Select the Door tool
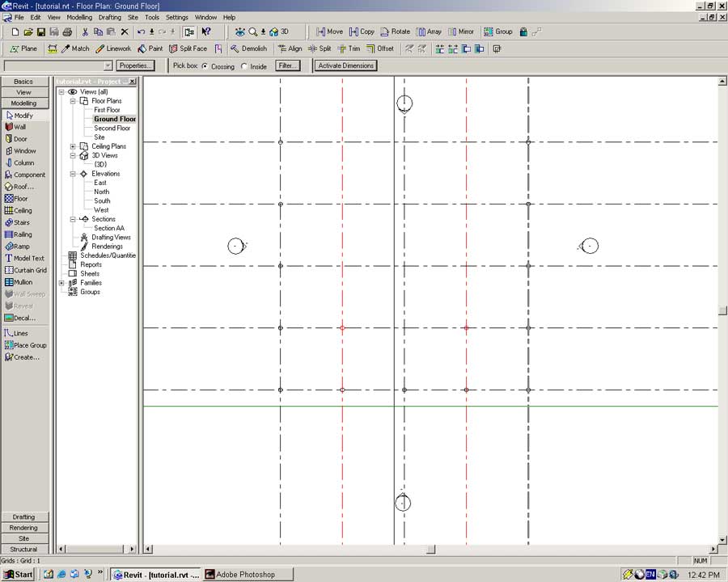The width and height of the screenshot is (728, 582). point(19,139)
